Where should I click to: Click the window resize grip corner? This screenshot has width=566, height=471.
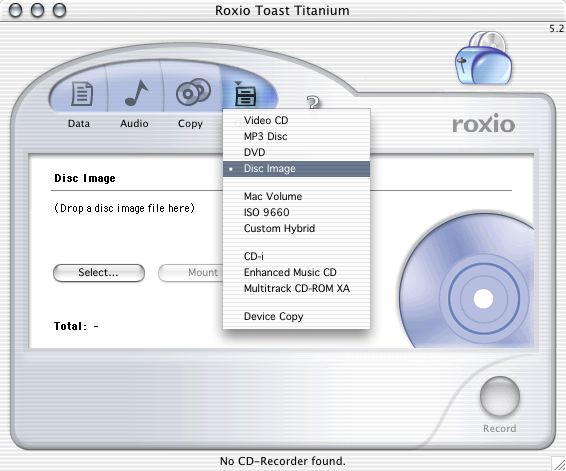[x=559, y=464]
